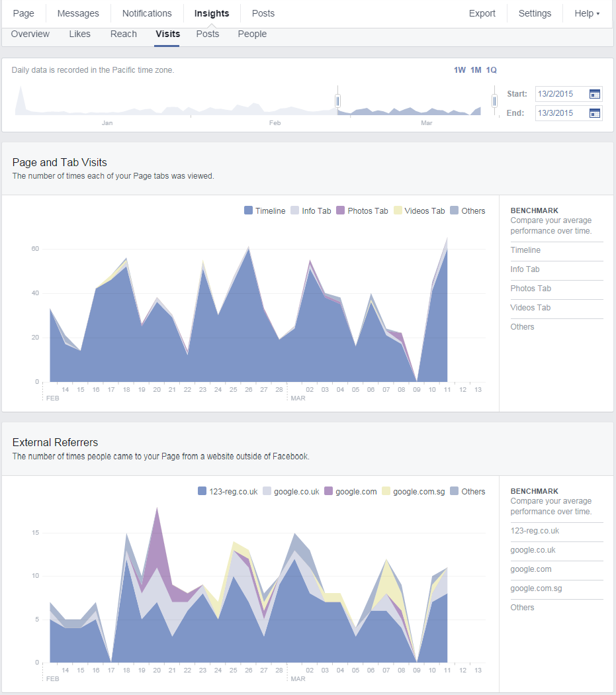Open the Export option
This screenshot has height=695, width=616.
[x=482, y=13]
